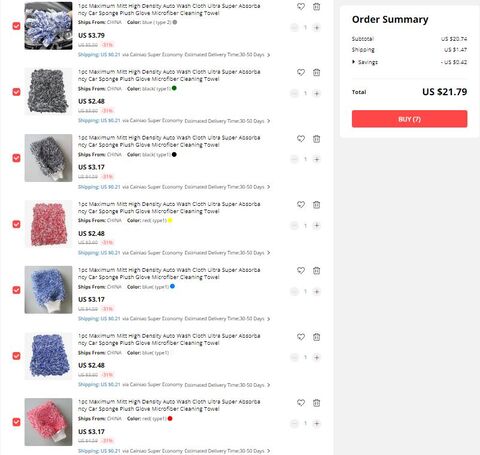Image resolution: width=480 pixels, height=455 pixels.
Task: Open the black mitt product title link
Action: [169, 141]
